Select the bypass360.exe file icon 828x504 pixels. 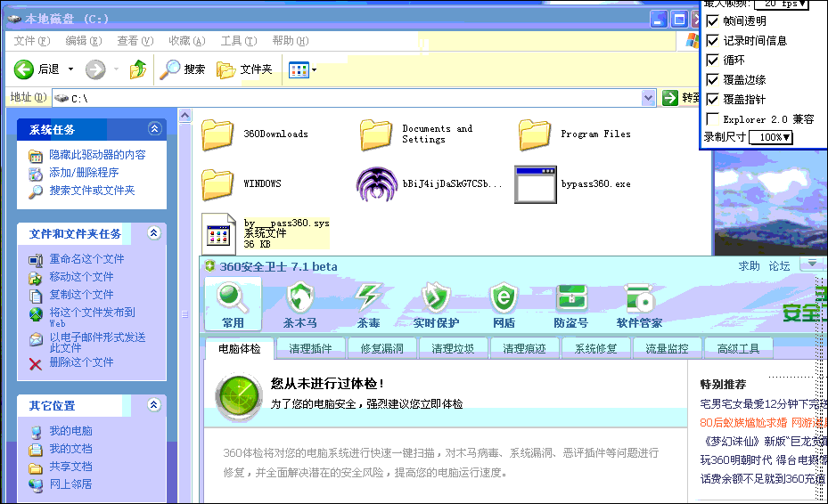[x=536, y=184]
